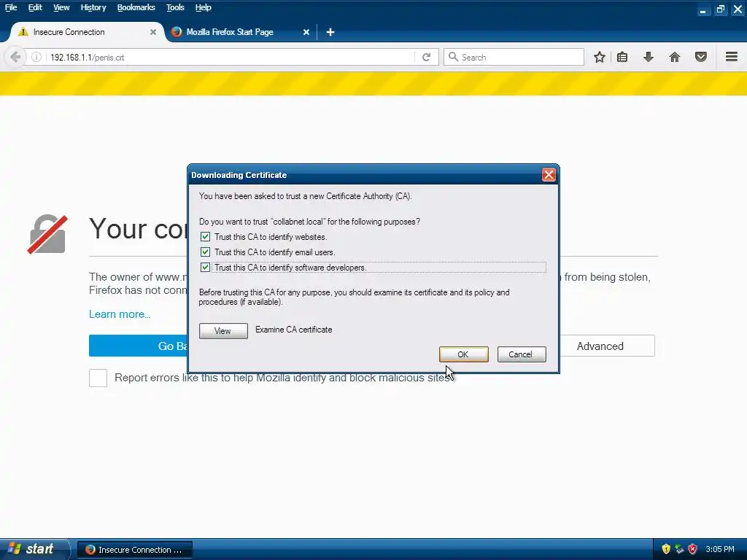Open site identity info icon in address bar

(x=36, y=57)
